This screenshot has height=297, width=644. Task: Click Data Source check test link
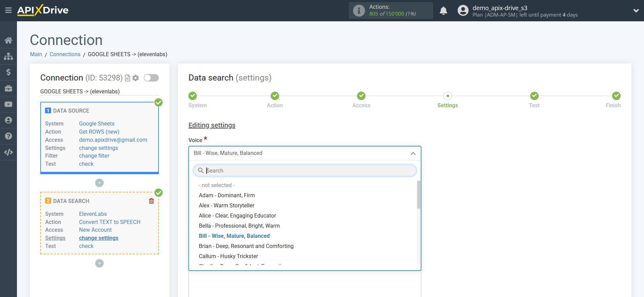coord(86,164)
